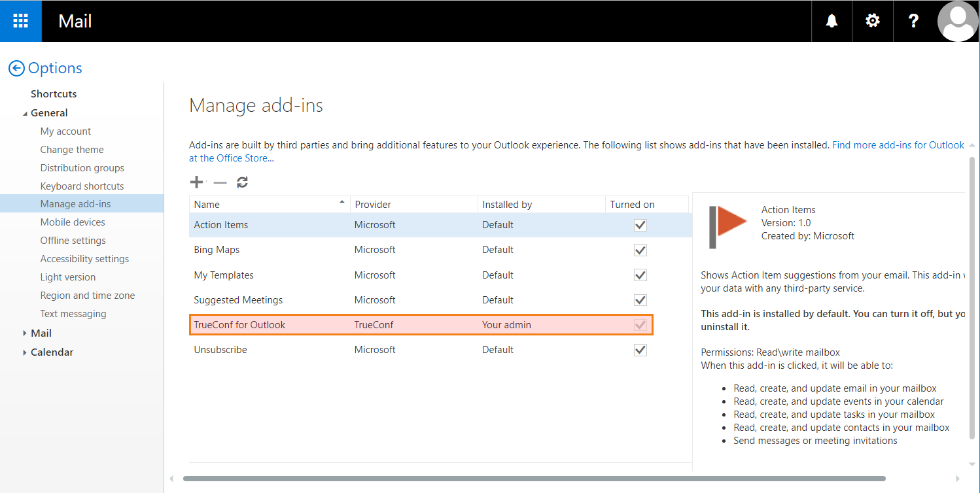
Task: Click the plus icon to add add-in
Action: pos(196,182)
